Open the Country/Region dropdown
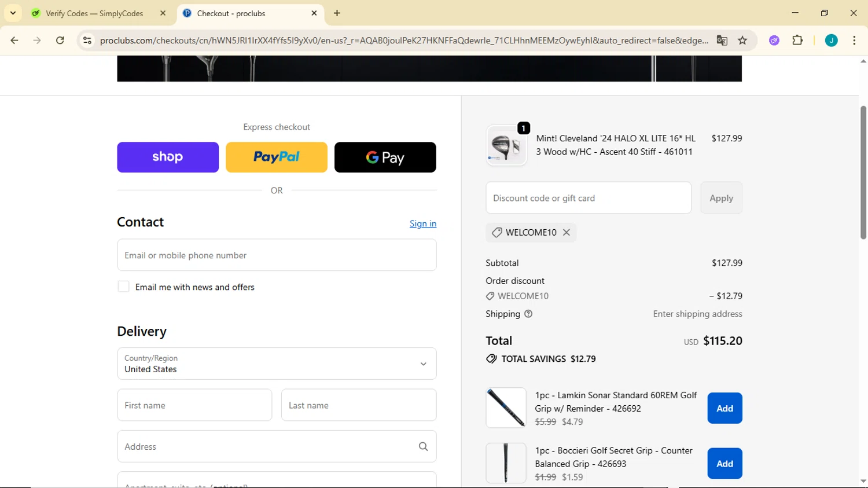The height and width of the screenshot is (488, 868). (x=277, y=364)
